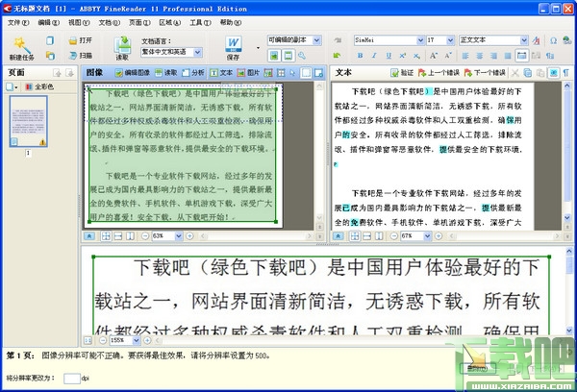Toggle the area properties button at the image toolbar end
Viewport: 577px width, 392px height.
pyautogui.click(x=318, y=73)
